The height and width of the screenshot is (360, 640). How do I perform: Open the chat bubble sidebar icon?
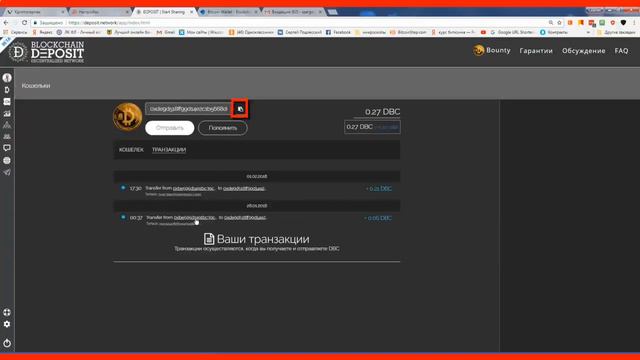coord(7,148)
